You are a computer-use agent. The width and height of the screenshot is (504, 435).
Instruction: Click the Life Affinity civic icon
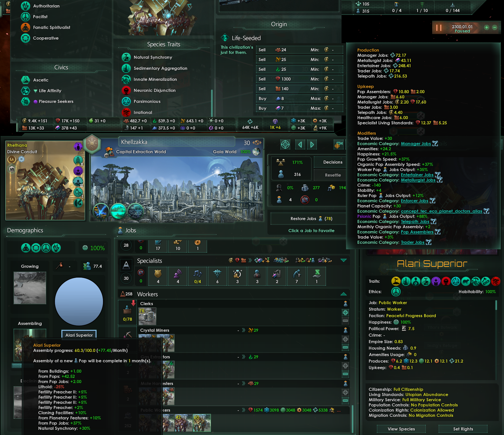tap(25, 91)
